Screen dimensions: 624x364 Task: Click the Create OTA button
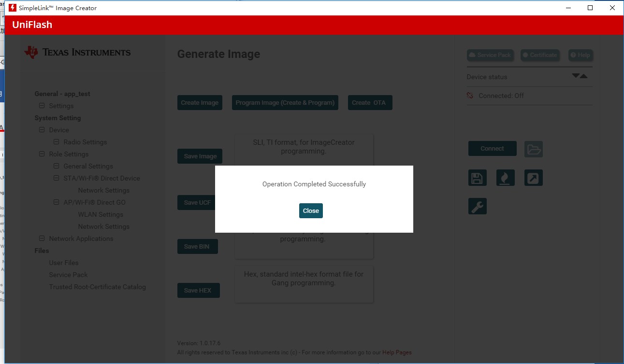tap(370, 102)
